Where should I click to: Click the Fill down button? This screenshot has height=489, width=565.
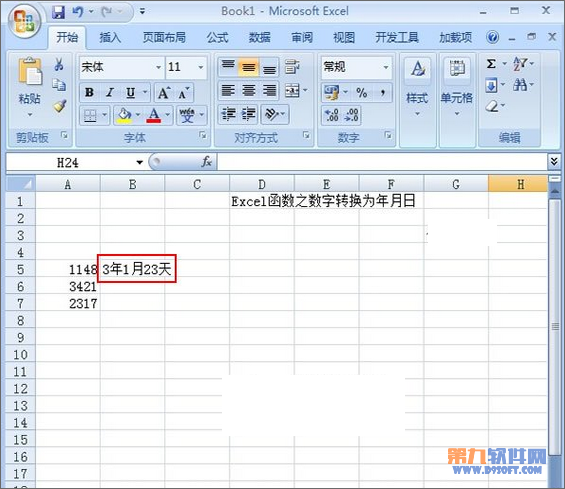pyautogui.click(x=491, y=85)
